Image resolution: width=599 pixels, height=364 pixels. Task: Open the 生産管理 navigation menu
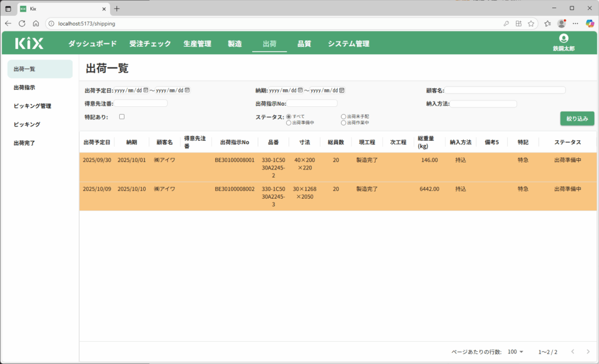pos(197,44)
